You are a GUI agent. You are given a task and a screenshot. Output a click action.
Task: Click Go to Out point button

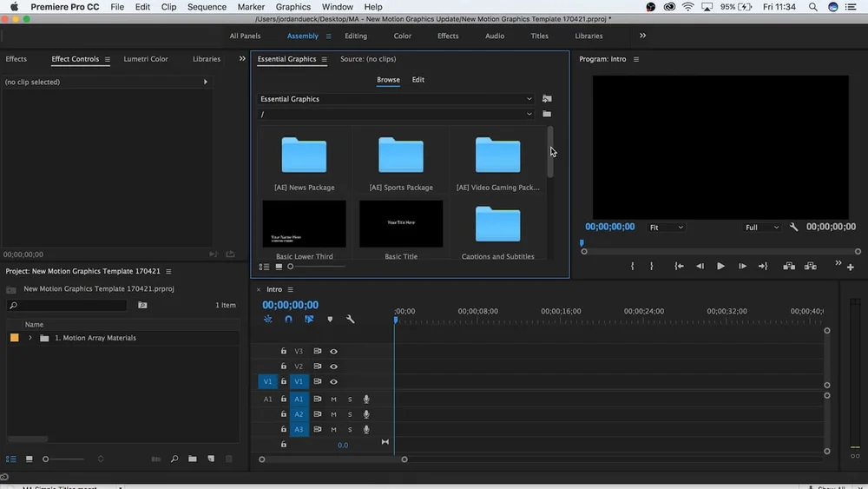763,267
